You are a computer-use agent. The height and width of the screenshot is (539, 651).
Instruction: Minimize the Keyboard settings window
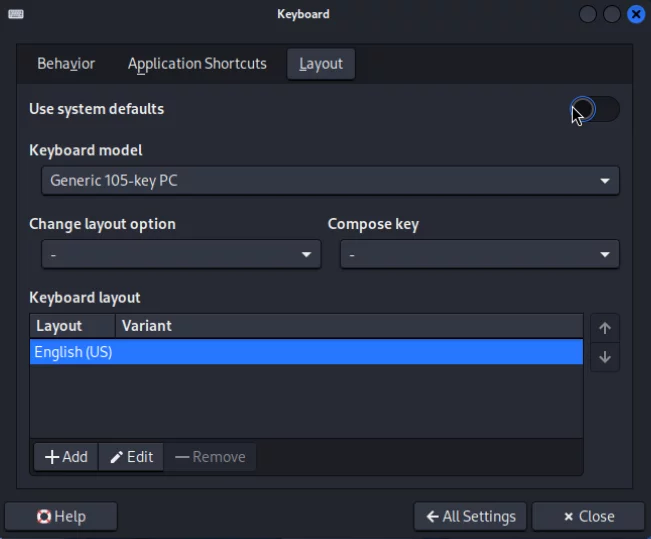point(588,14)
